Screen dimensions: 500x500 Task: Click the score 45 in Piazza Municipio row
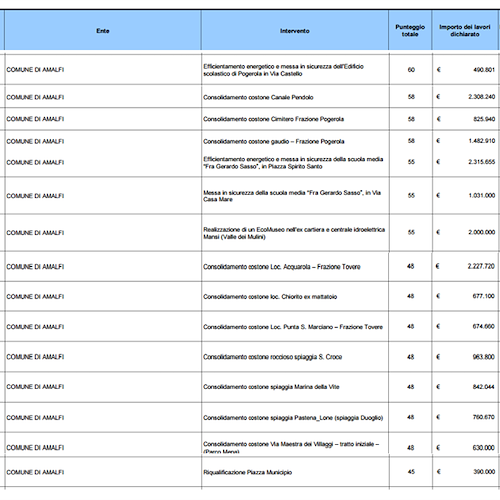click(411, 472)
